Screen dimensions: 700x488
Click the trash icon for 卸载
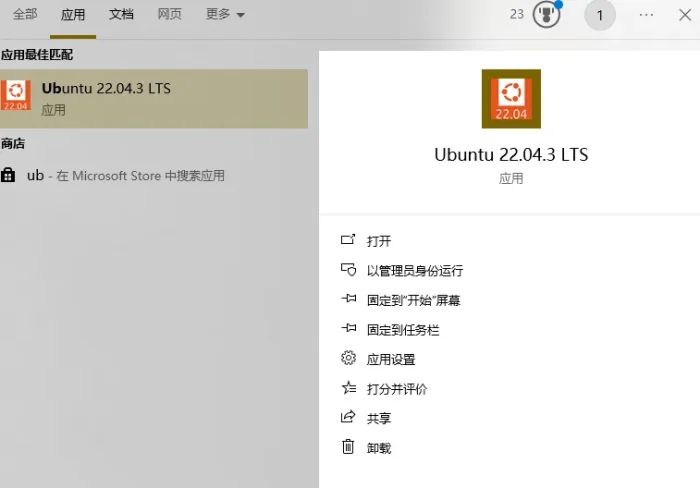coord(348,447)
